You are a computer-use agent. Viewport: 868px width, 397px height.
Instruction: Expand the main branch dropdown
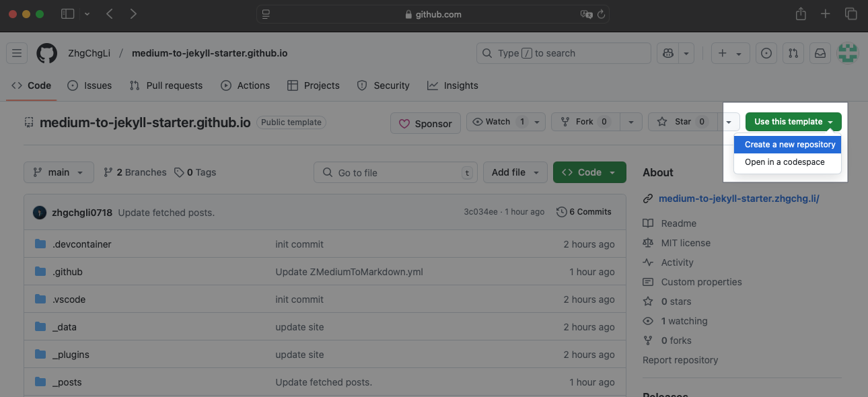pyautogui.click(x=58, y=172)
